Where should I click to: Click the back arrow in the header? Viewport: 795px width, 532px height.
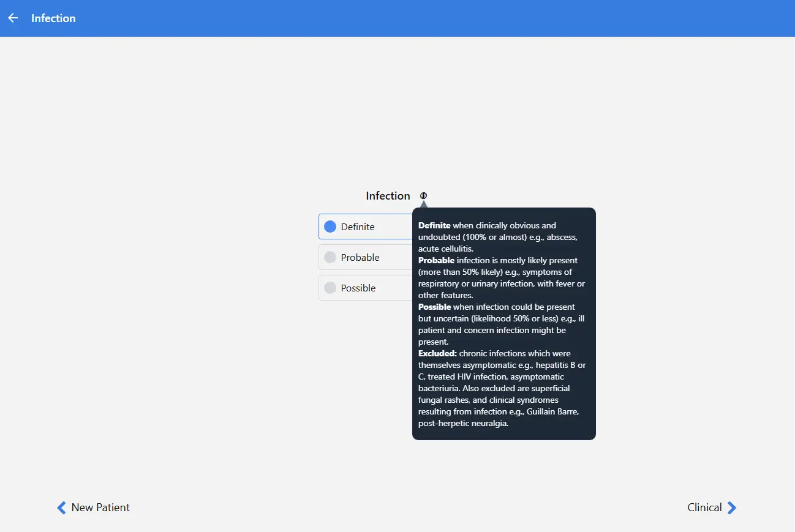click(x=13, y=18)
